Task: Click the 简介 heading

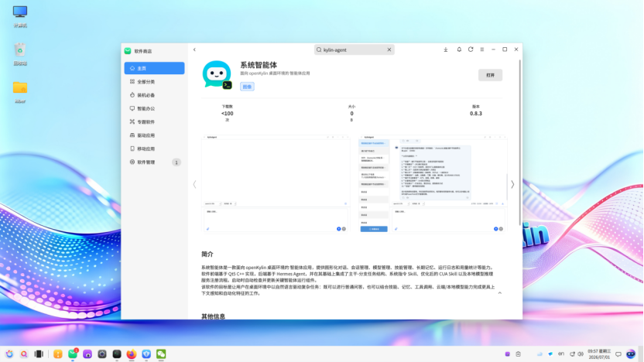Action: (207, 254)
